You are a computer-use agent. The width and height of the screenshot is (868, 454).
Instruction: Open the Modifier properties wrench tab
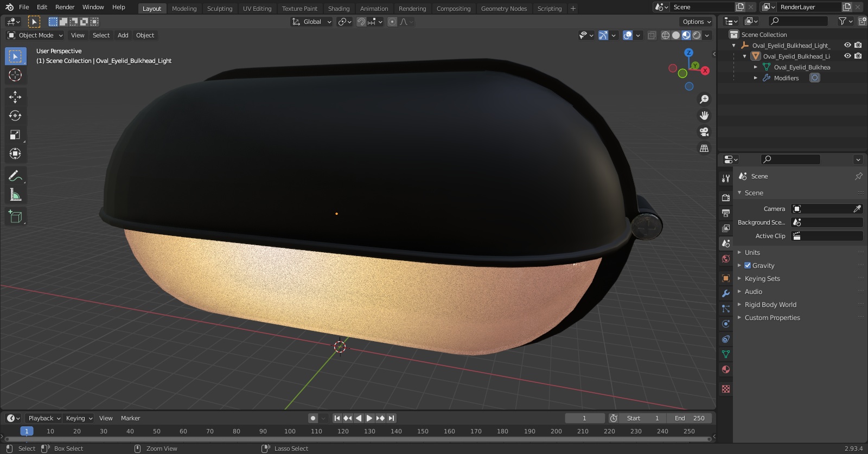[x=726, y=293]
